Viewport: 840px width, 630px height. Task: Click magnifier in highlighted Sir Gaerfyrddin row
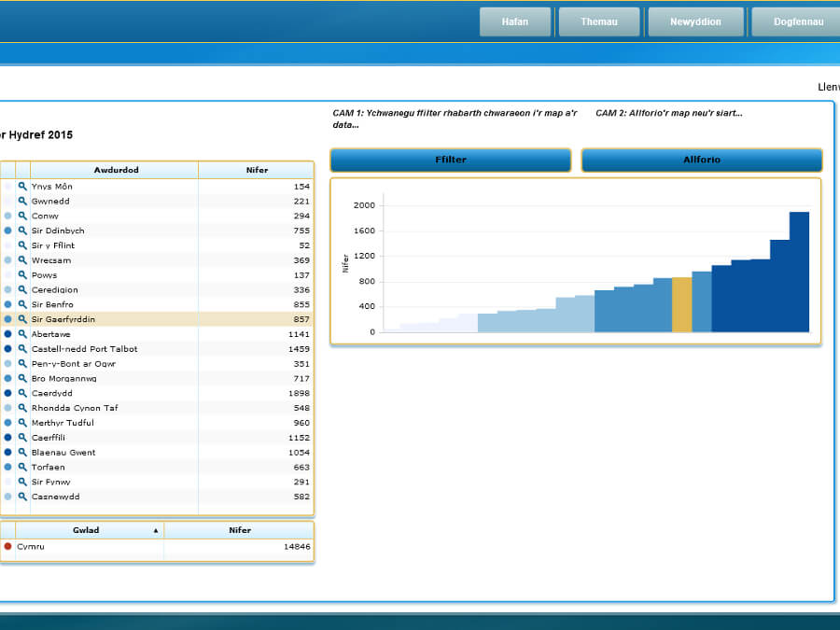point(22,319)
